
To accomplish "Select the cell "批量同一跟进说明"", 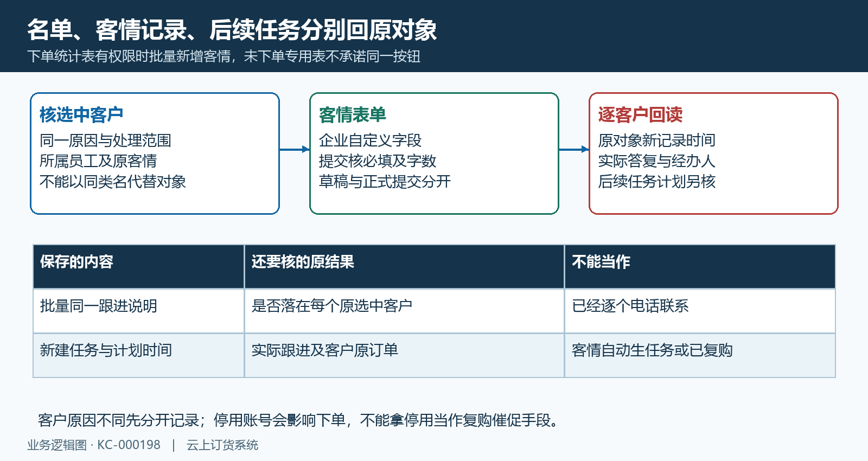I will point(139,311).
